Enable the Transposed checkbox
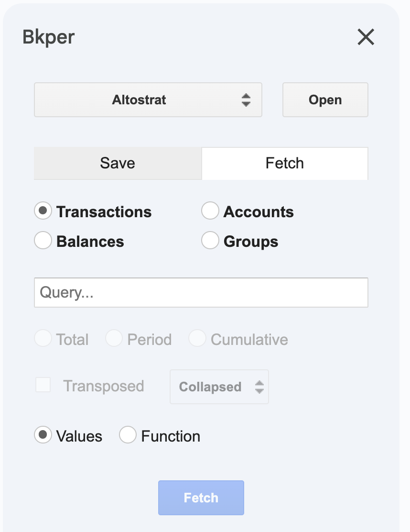This screenshot has width=410, height=532. [43, 385]
